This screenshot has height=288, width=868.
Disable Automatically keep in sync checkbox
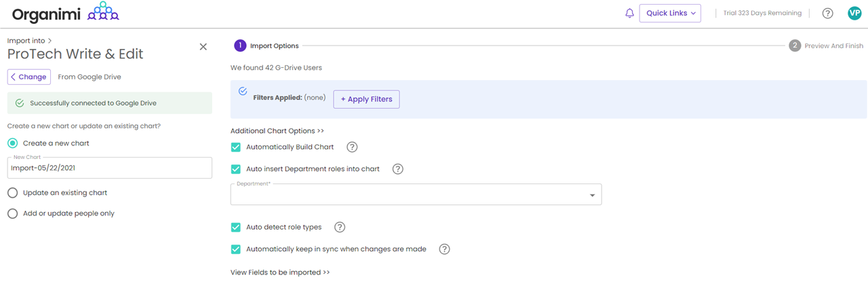(x=236, y=249)
